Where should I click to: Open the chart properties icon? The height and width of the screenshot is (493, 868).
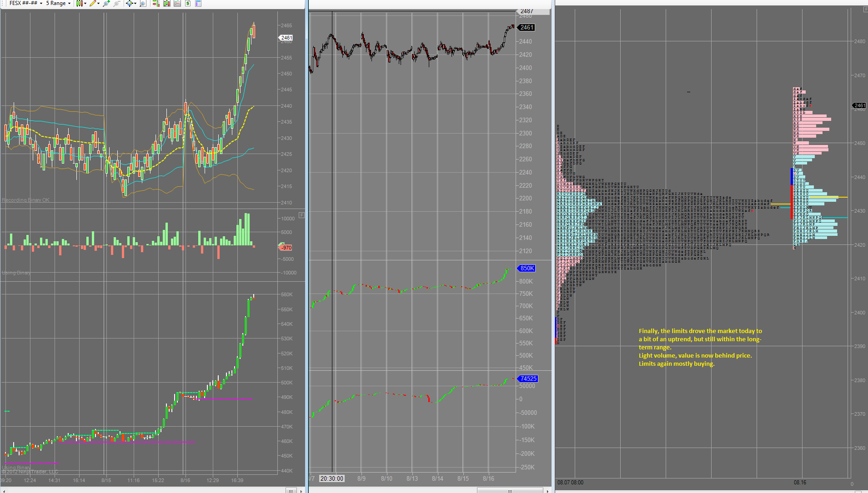point(198,3)
